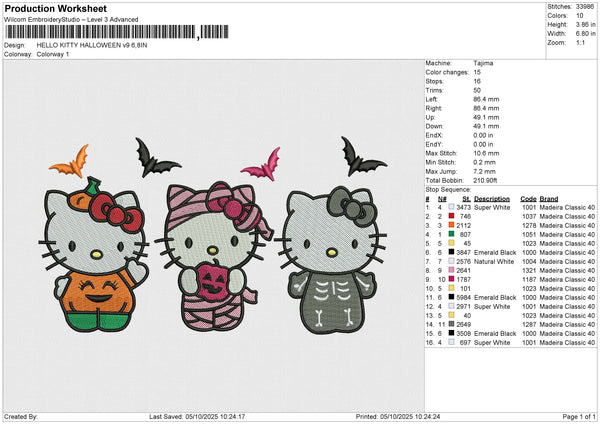
Task: Pick the gray swatch in stop 14
Action: tap(452, 324)
